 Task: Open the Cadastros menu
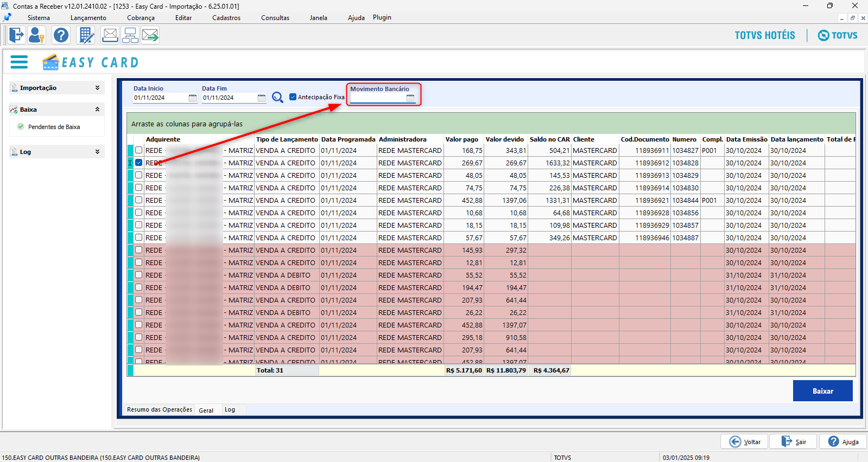point(226,18)
